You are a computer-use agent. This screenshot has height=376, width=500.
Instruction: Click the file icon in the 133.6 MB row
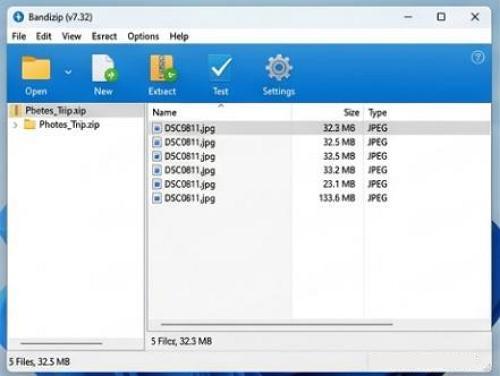coord(157,198)
